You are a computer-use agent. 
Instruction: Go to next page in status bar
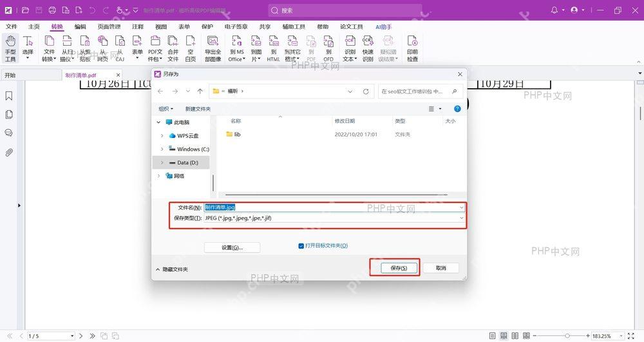81,336
